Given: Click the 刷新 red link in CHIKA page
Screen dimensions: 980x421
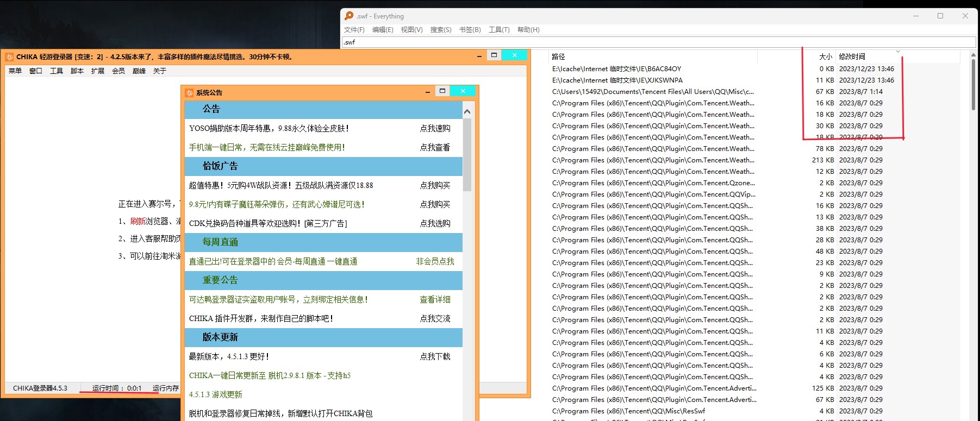Looking at the screenshot, I should pos(138,221).
